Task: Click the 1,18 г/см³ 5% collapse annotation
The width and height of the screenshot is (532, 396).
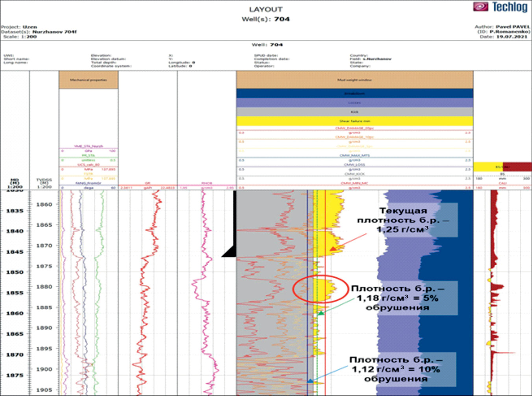Action: (x=398, y=298)
